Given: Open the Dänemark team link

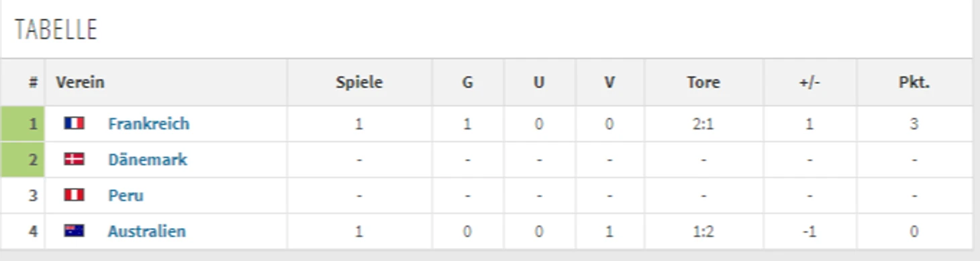Looking at the screenshot, I should (148, 160).
